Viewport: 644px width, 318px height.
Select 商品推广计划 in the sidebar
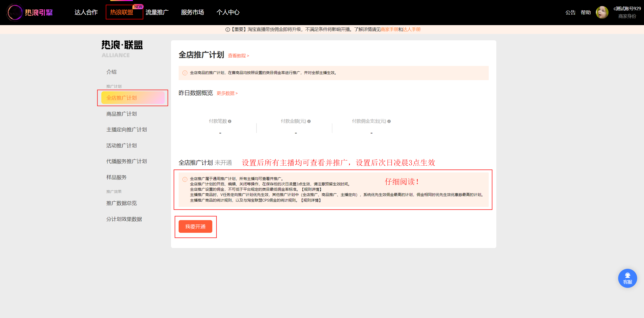[x=121, y=114]
